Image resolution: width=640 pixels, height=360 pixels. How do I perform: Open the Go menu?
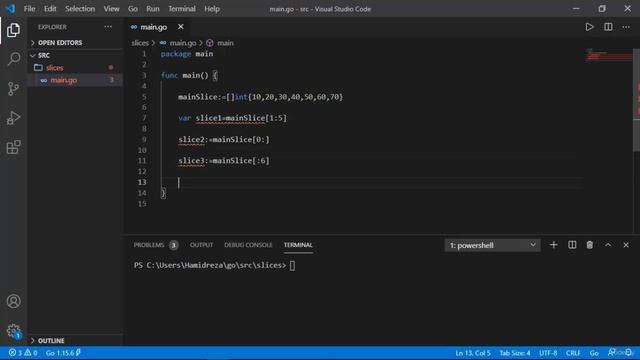(133, 9)
